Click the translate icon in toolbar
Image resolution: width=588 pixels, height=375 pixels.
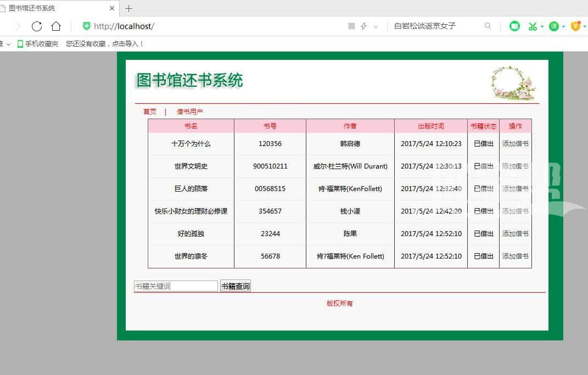click(554, 26)
